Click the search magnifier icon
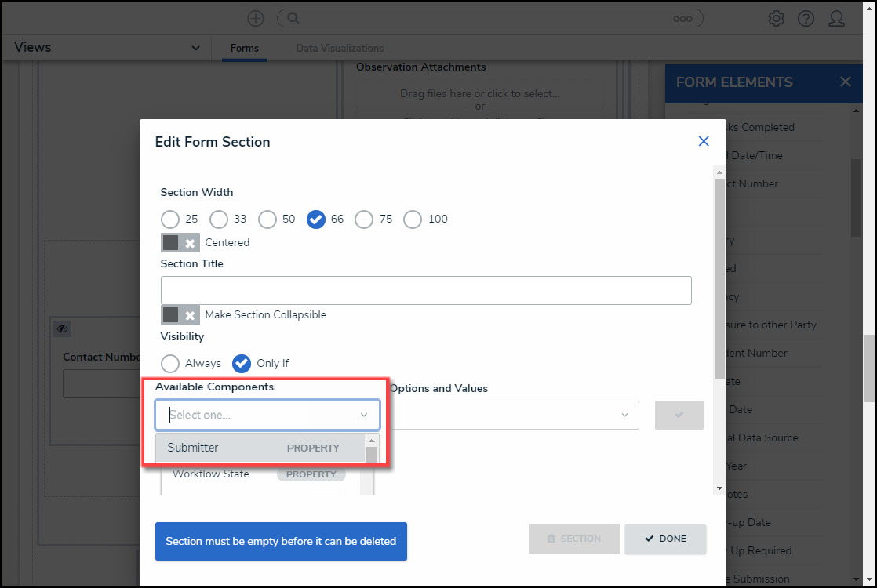This screenshot has width=877, height=588. [x=291, y=18]
